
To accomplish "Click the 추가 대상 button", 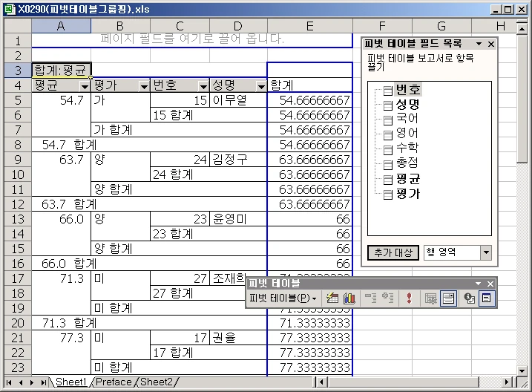I will [x=393, y=252].
